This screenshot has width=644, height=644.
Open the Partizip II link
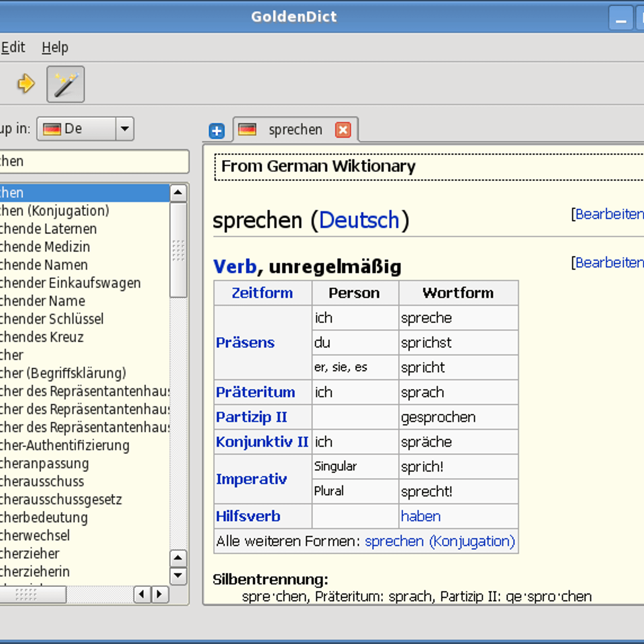point(252,417)
